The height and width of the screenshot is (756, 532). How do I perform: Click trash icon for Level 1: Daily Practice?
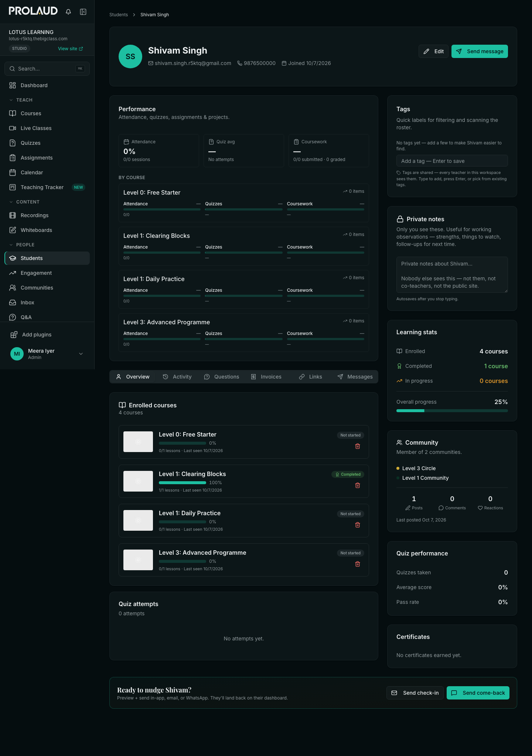pos(358,525)
